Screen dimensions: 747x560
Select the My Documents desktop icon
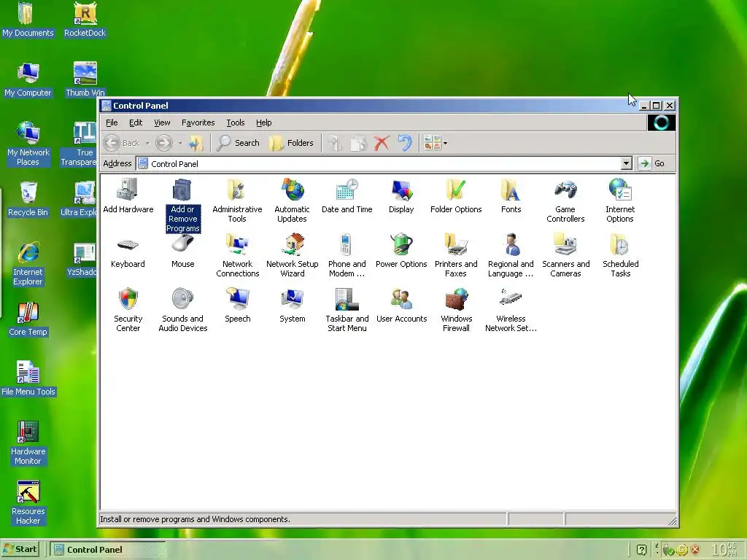click(x=28, y=20)
